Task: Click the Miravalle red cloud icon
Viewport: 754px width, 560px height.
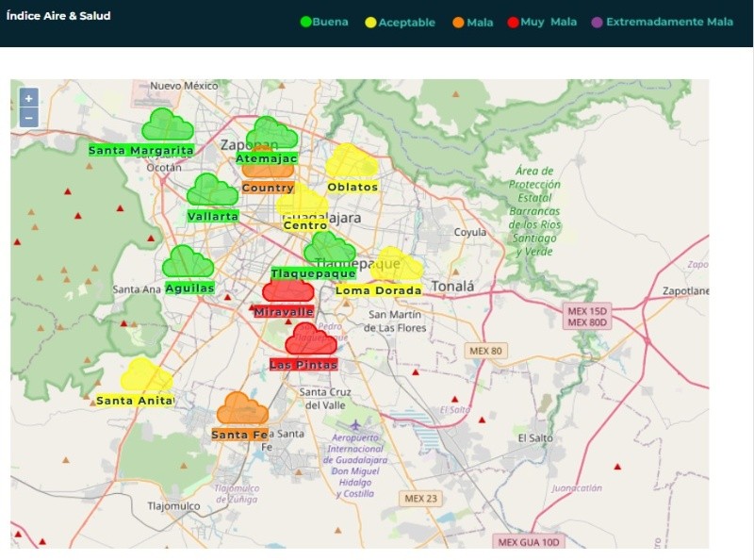Action: click(288, 289)
